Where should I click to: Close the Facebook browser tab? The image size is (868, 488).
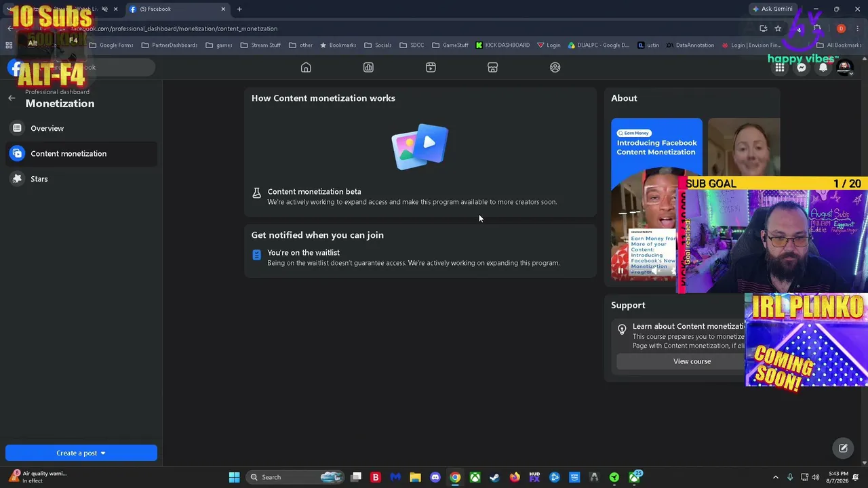pyautogui.click(x=223, y=9)
